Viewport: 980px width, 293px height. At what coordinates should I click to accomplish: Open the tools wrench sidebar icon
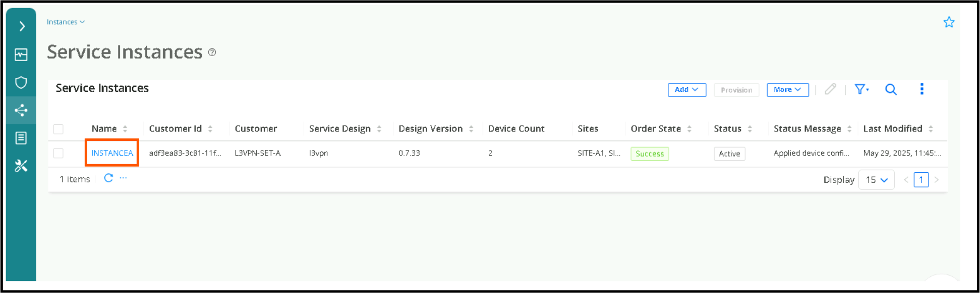[x=21, y=166]
